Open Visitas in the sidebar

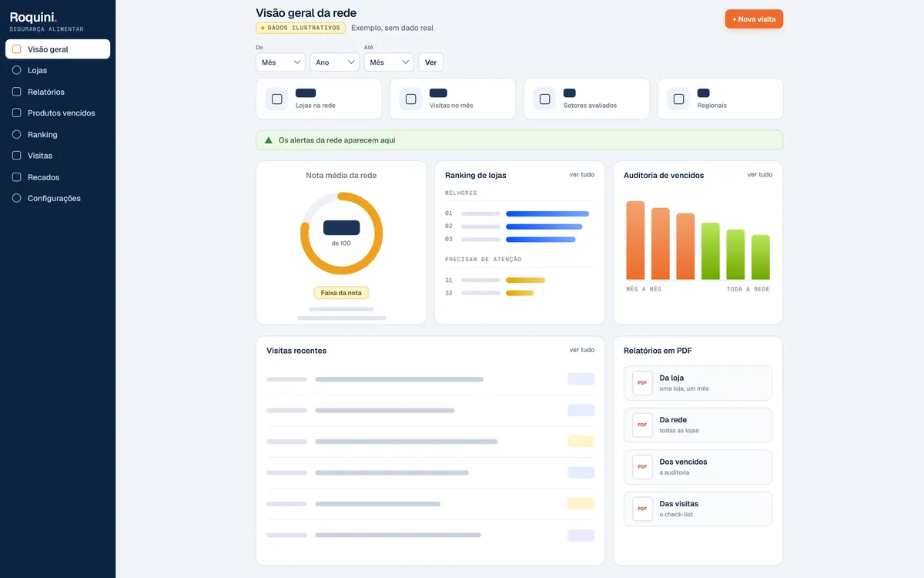pos(58,156)
